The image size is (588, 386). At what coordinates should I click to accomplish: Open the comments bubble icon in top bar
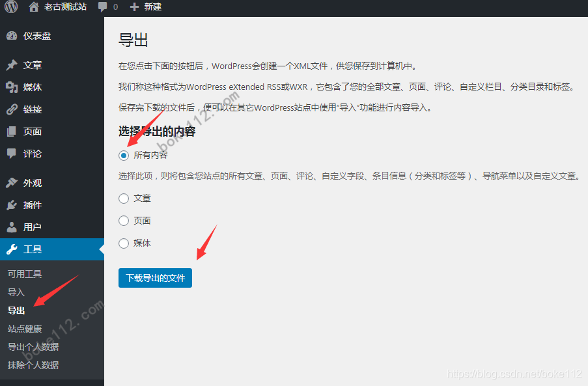pyautogui.click(x=102, y=7)
